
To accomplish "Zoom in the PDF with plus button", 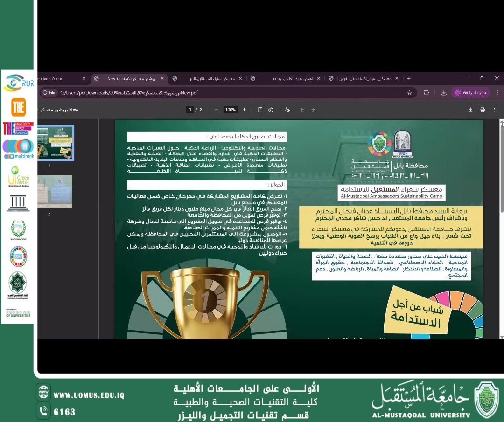I will pyautogui.click(x=244, y=110).
